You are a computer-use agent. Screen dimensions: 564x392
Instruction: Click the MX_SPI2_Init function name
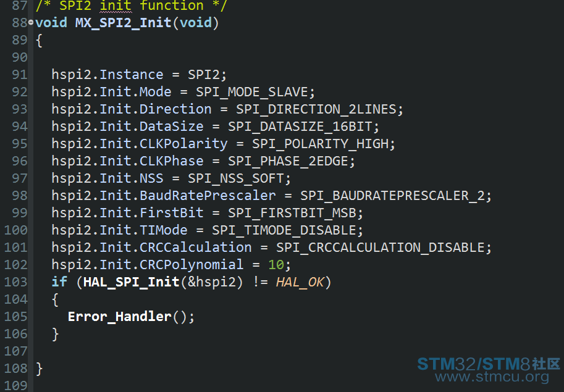point(123,23)
